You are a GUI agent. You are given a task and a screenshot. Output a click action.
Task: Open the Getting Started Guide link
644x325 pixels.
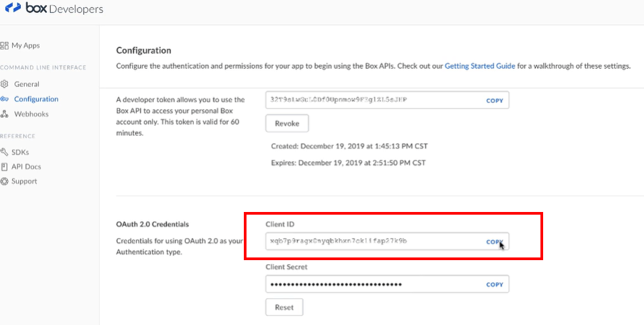pos(480,66)
